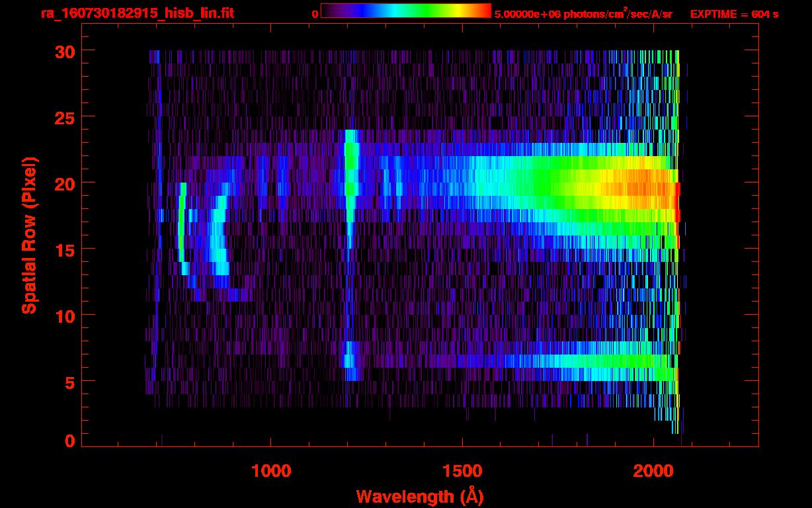The width and height of the screenshot is (812, 508).
Task: Click the x-axis tick label 1000
Action: coord(271,470)
